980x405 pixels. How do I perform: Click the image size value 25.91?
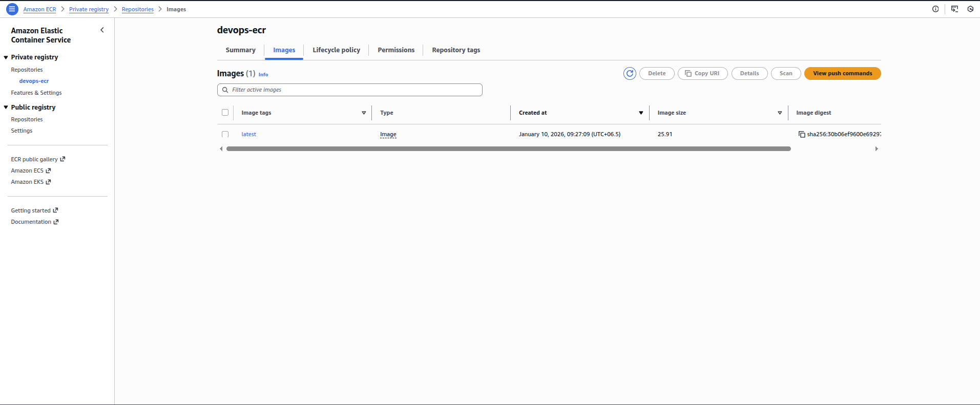[x=665, y=134]
